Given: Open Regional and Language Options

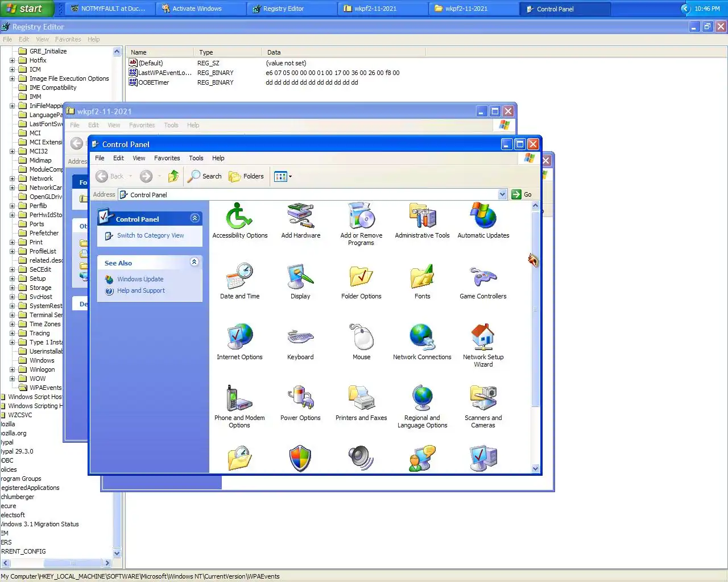Looking at the screenshot, I should click(x=422, y=406).
